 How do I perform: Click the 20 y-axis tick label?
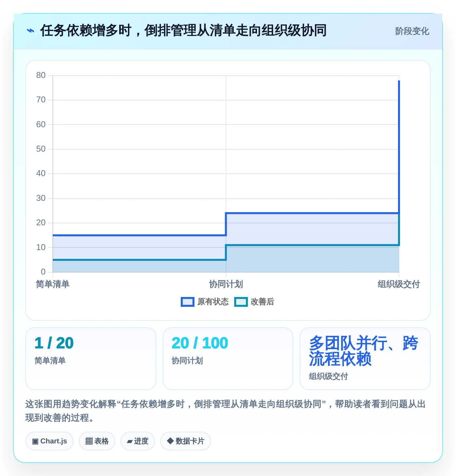41,223
